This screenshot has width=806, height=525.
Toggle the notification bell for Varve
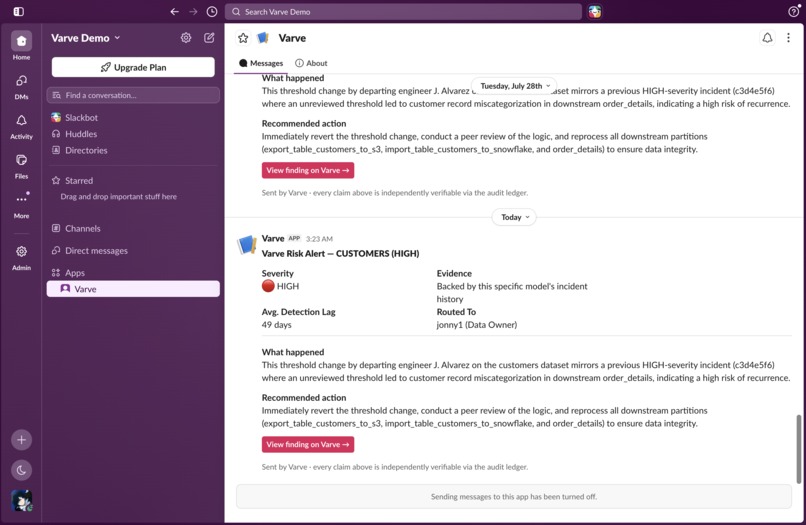(767, 38)
